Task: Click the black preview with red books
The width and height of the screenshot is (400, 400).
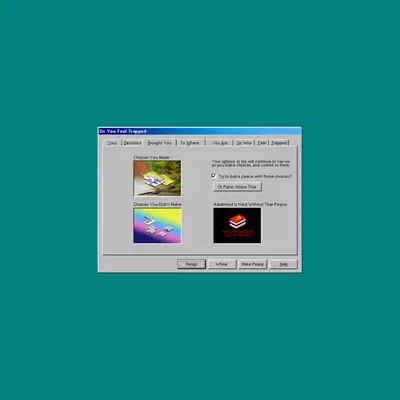Action: click(237, 226)
